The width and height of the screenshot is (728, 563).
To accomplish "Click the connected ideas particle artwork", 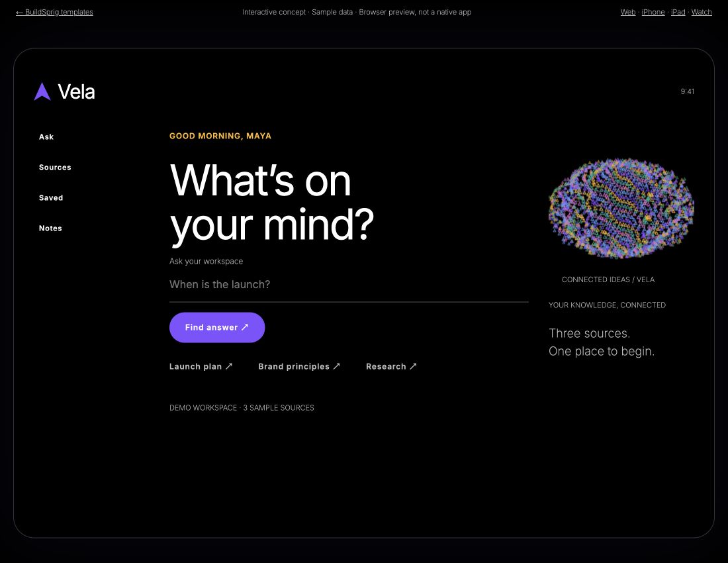I will pyautogui.click(x=621, y=208).
